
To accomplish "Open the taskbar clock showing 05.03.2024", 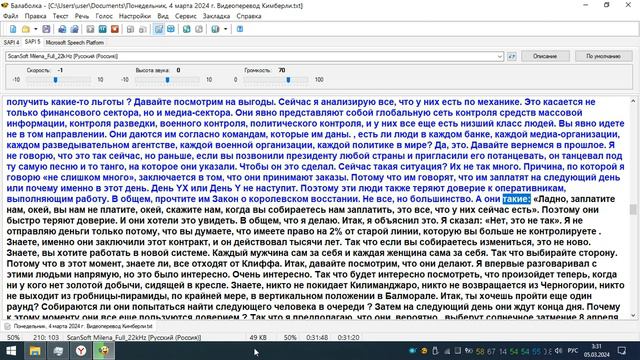I will (x=596, y=351).
